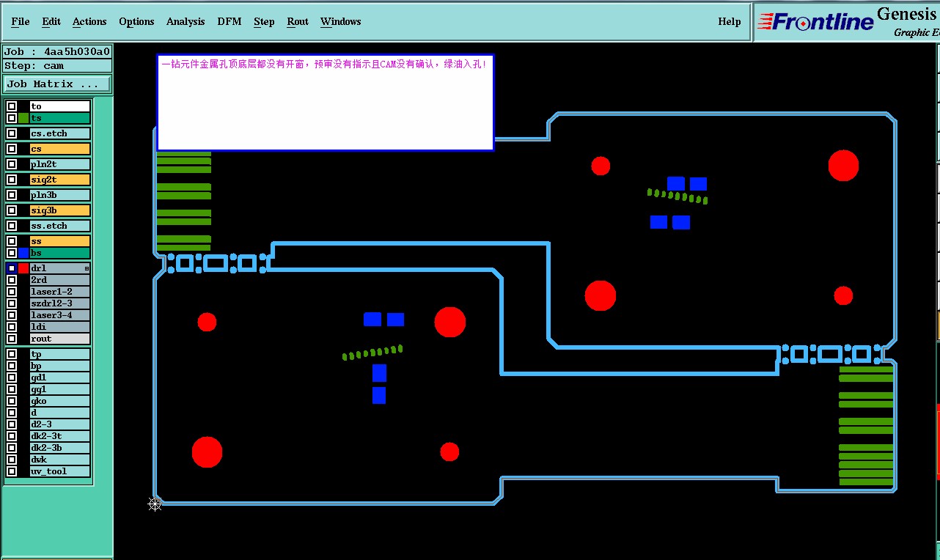Toggle the 'to' layer checkbox
Viewport: 940px width, 560px height.
point(12,106)
